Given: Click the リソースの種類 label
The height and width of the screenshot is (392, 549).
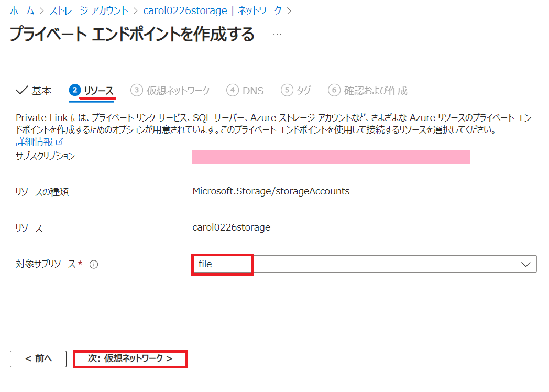Looking at the screenshot, I should [42, 192].
